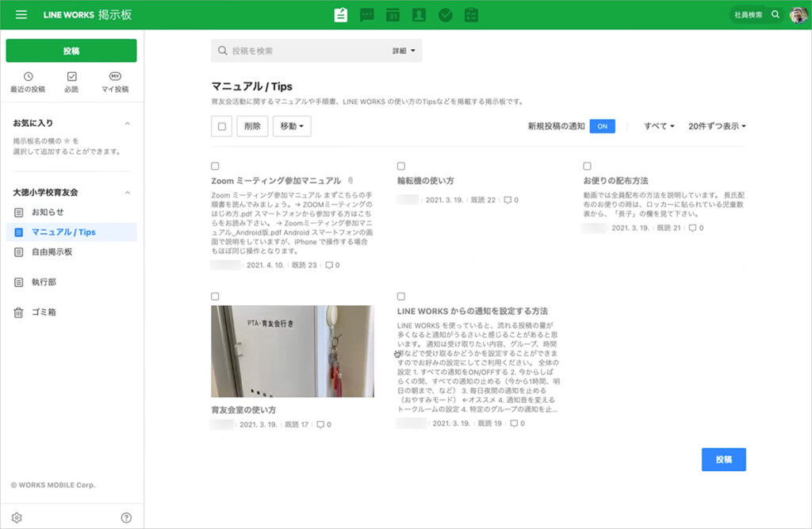Click the green 投稿 button in sidebar

71,51
